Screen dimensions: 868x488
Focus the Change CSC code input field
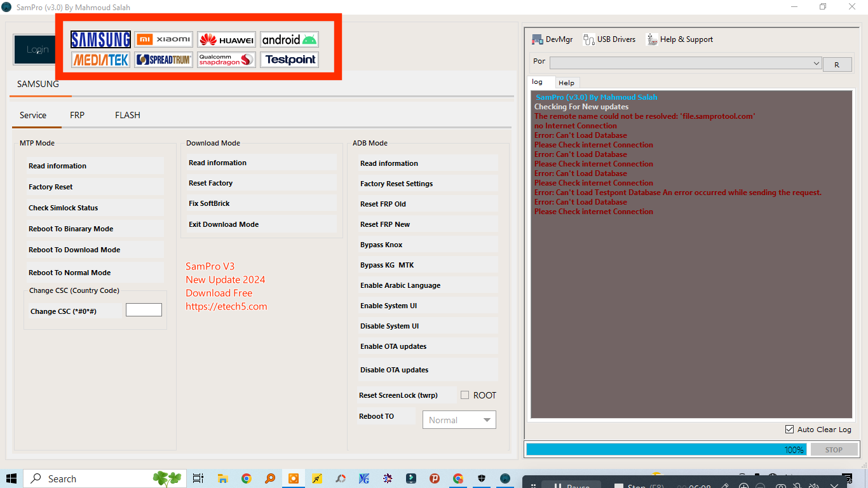coord(144,309)
